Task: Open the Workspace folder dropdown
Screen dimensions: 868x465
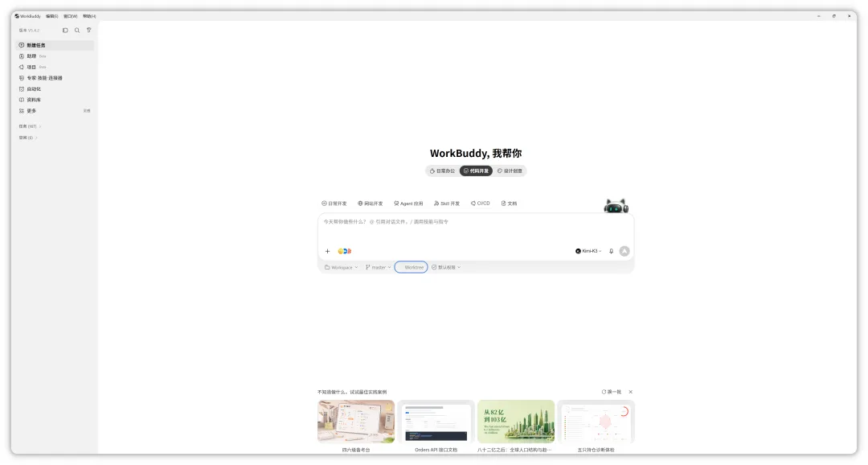Action: [341, 267]
